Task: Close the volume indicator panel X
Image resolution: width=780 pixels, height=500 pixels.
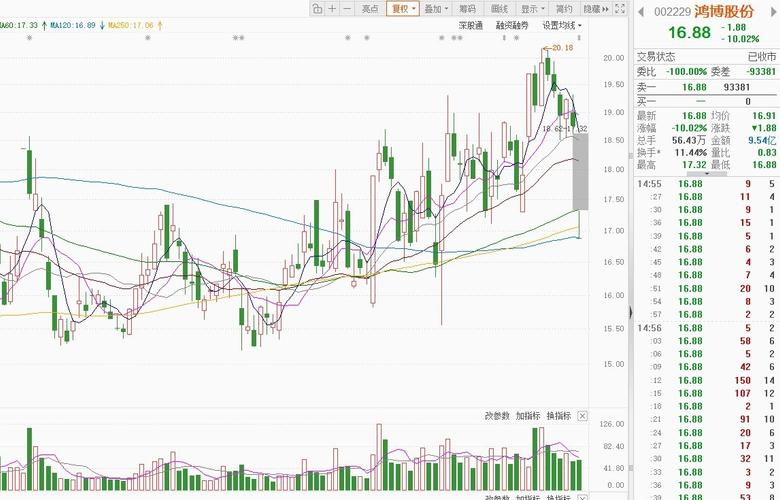Action: [582, 416]
